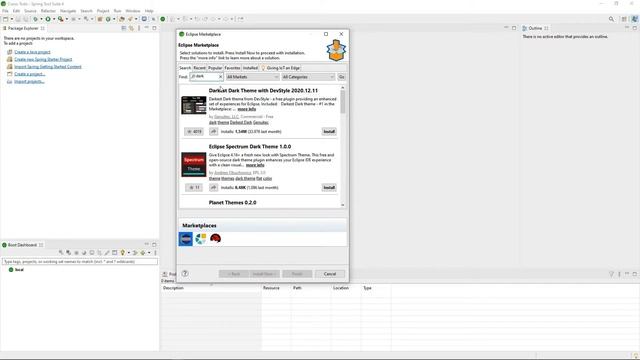Click the Open Perspective icon at top right
640x360 pixels.
[x=624, y=19]
